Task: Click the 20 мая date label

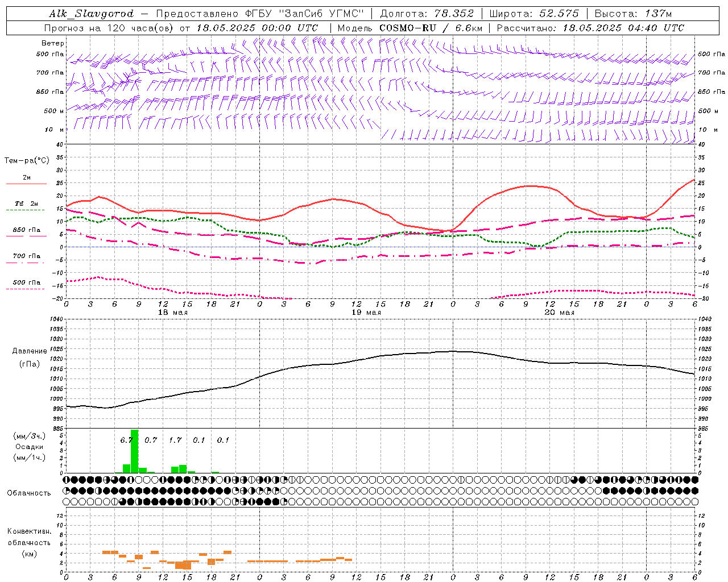Action: 559,313
